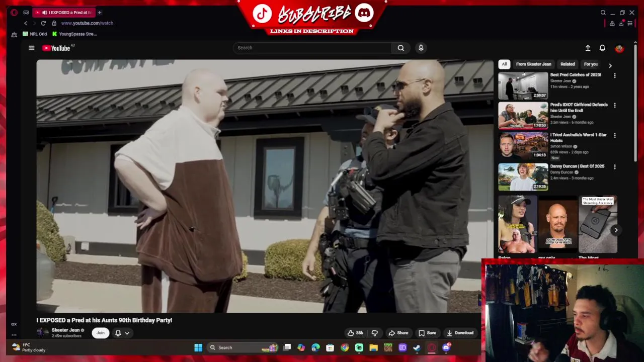
Task: Open the YouTube account avatar menu
Action: pyautogui.click(x=619, y=48)
